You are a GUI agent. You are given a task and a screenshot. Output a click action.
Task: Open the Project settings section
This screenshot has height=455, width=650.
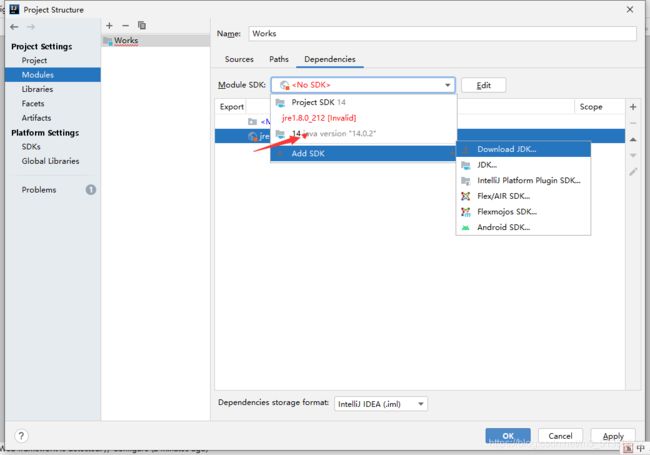click(x=53, y=61)
